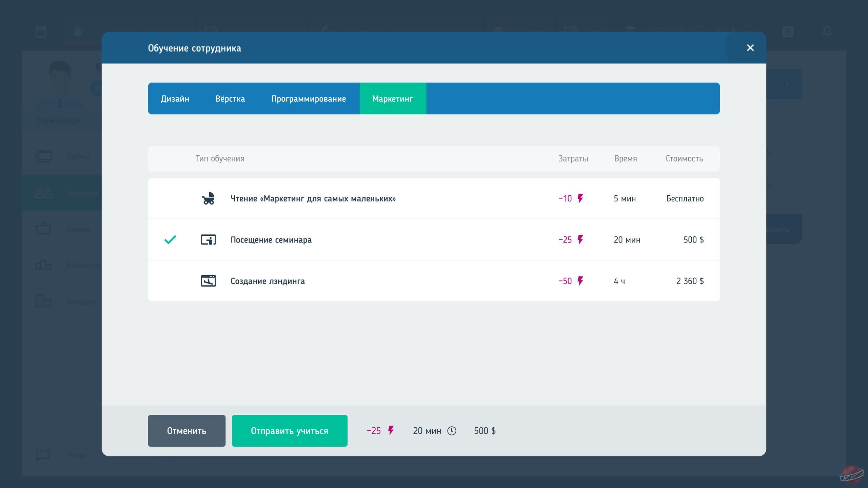
Task: Click the clock icon near 20 мин
Action: pyautogui.click(x=452, y=431)
